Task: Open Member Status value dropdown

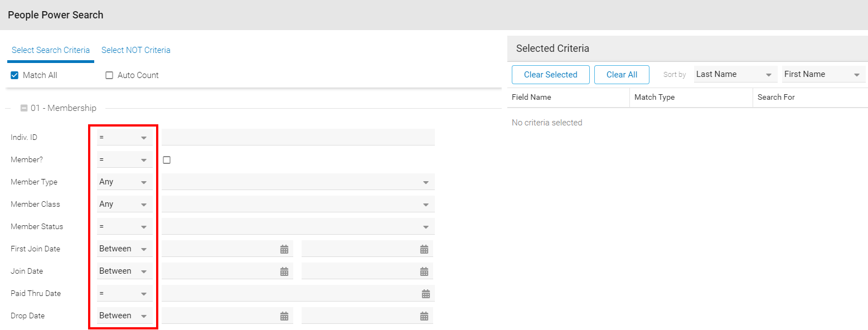Action: pos(298,226)
